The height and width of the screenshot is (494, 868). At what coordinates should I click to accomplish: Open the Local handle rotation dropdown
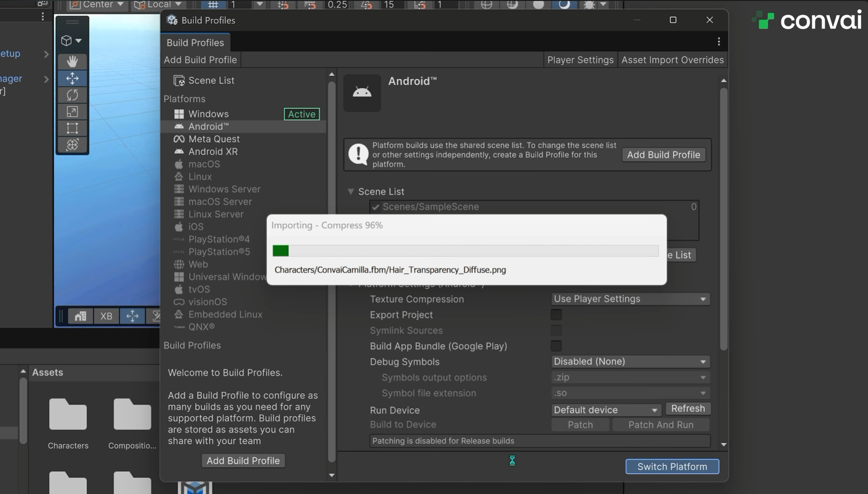tap(158, 4)
